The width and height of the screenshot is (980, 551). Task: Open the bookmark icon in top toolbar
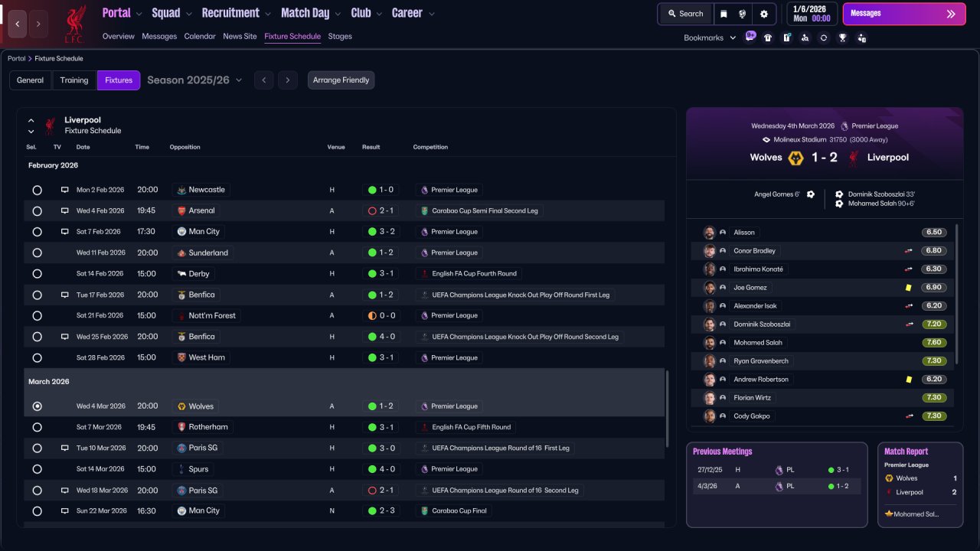(724, 14)
